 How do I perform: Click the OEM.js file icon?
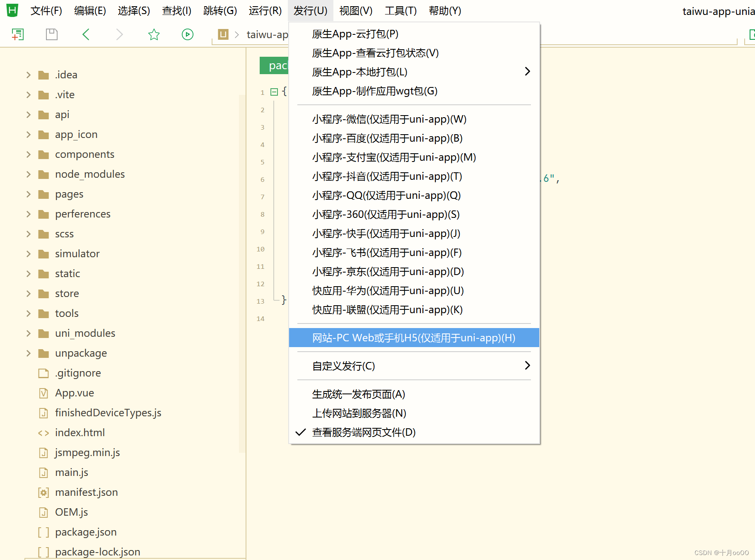(43, 512)
